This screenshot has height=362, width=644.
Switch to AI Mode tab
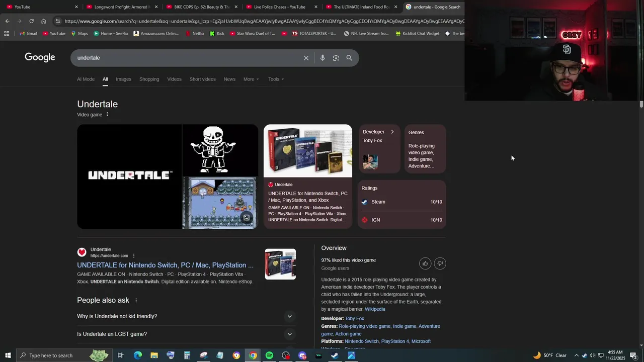click(x=86, y=79)
